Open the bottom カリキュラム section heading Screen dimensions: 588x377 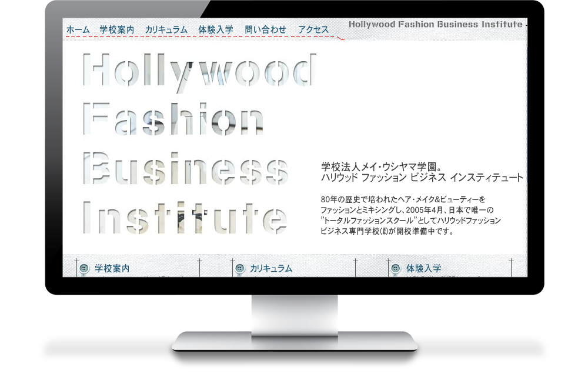271,269
